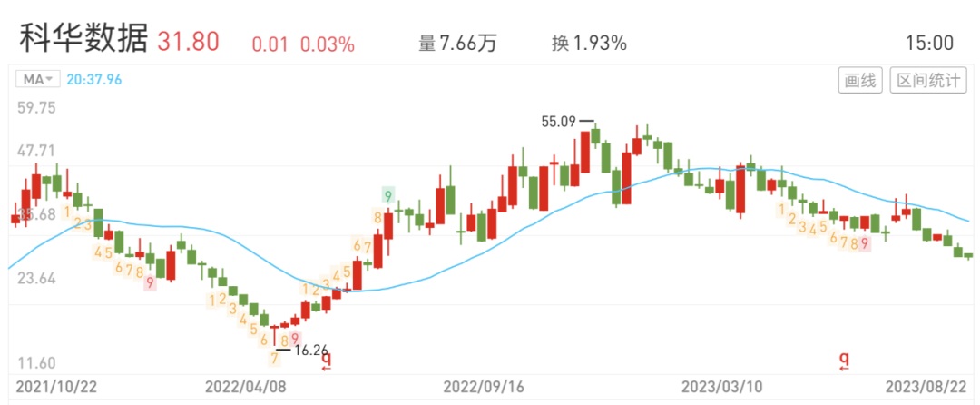Image resolution: width=980 pixels, height=405 pixels.
Task: Click the 15:00 time display
Action: click(x=930, y=43)
